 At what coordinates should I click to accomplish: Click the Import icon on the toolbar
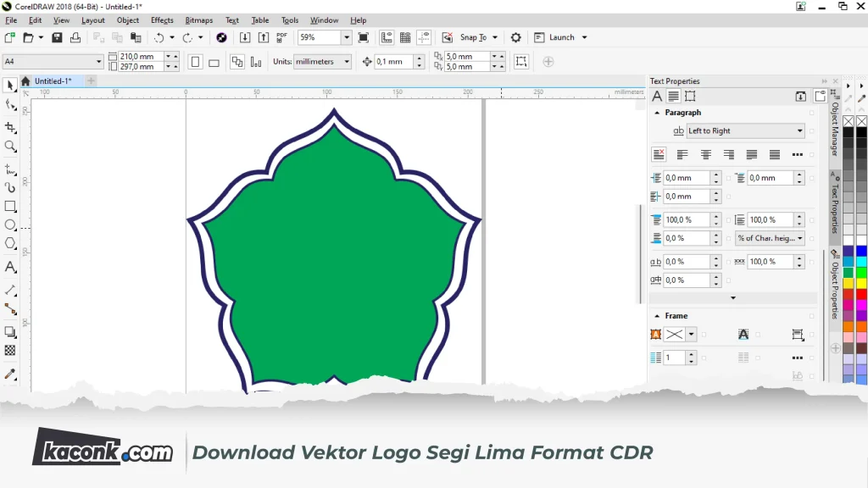[x=245, y=37]
